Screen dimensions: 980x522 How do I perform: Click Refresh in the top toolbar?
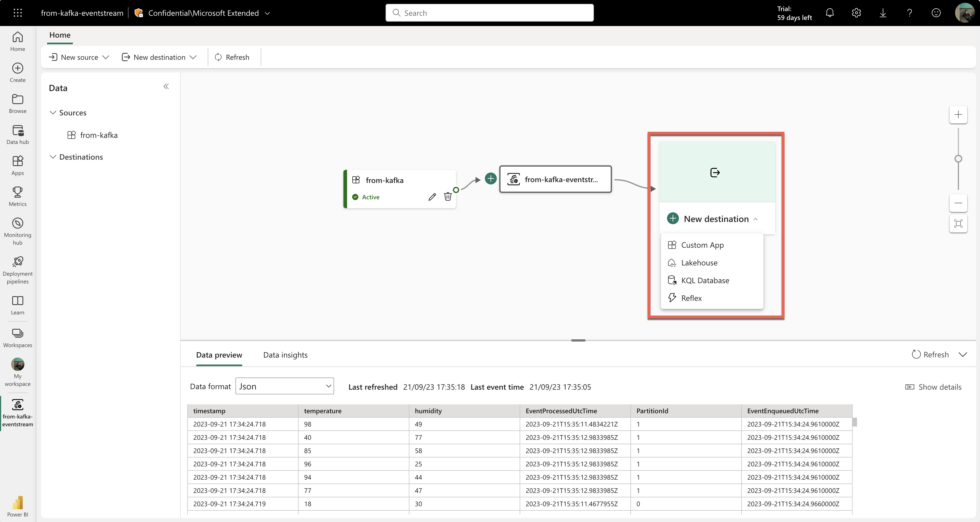pos(232,57)
